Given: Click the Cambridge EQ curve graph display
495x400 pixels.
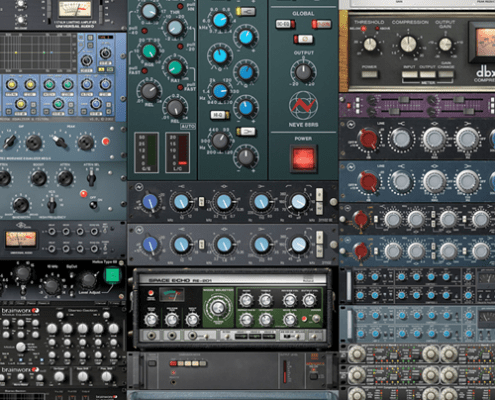Looking at the screenshot, I should click(38, 53).
